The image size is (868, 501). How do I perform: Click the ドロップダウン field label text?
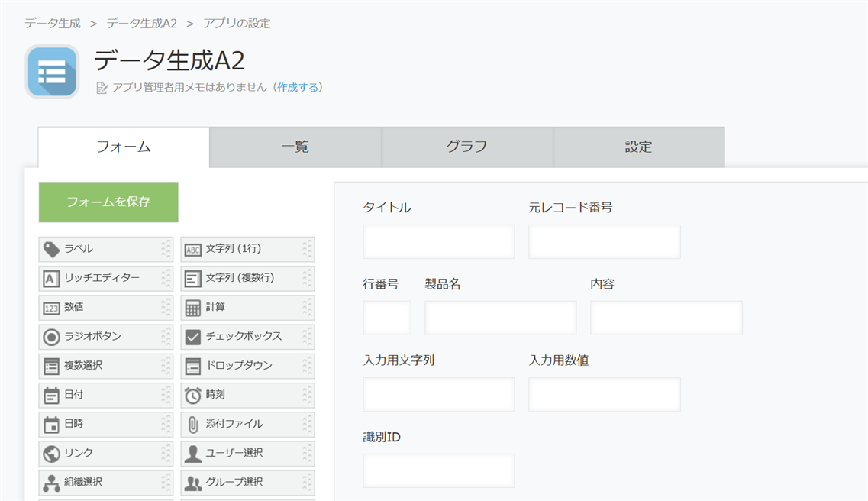tap(239, 365)
